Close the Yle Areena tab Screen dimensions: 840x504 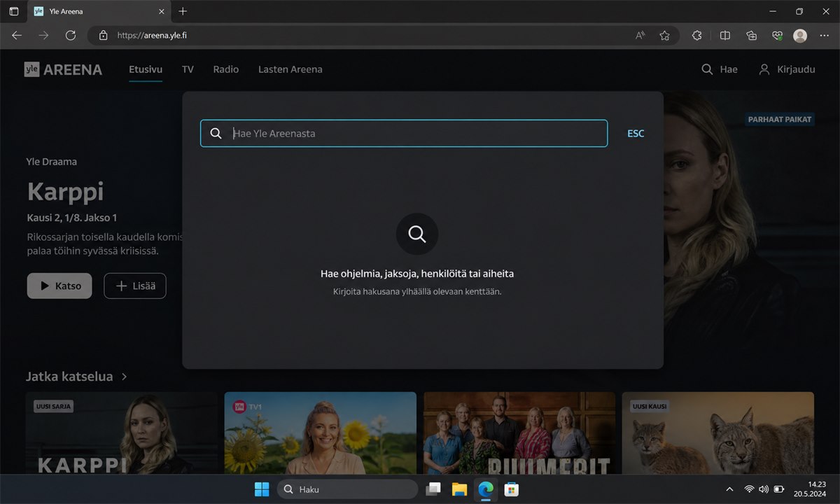click(x=161, y=12)
